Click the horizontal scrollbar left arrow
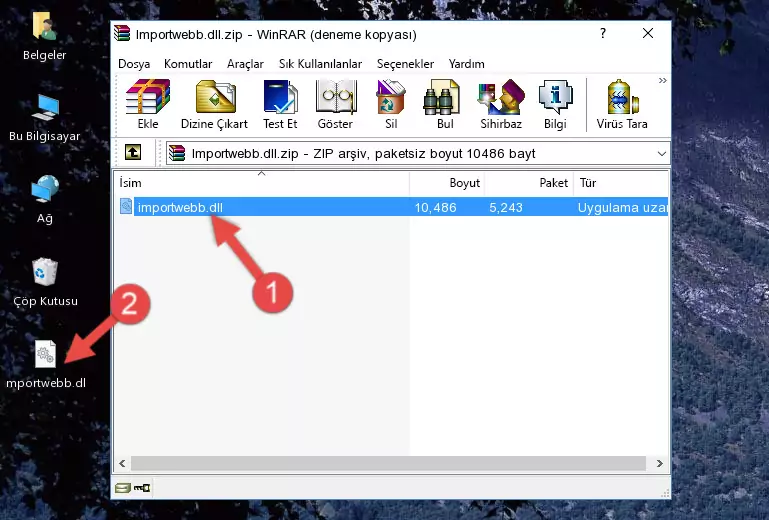 coord(122,463)
